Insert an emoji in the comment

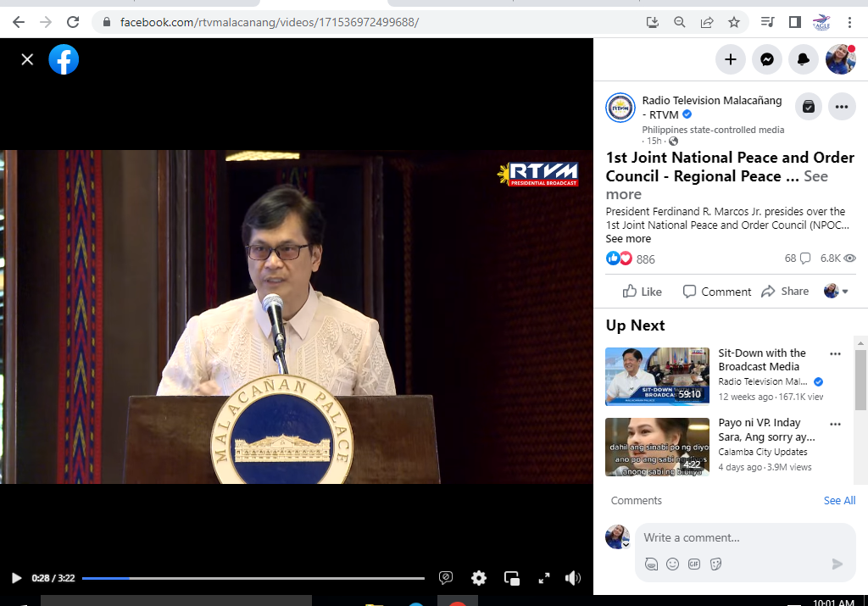coord(672,564)
